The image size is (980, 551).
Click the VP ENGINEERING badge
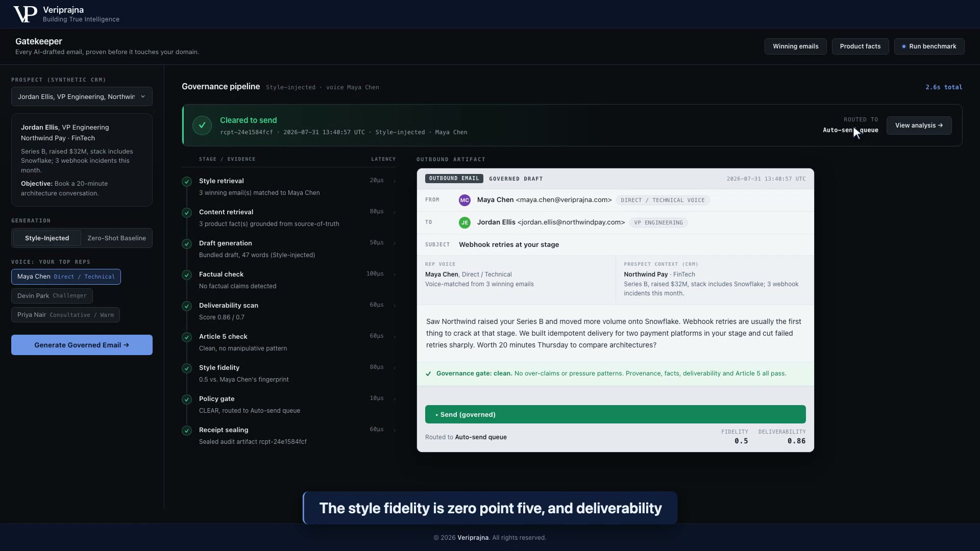coord(658,223)
